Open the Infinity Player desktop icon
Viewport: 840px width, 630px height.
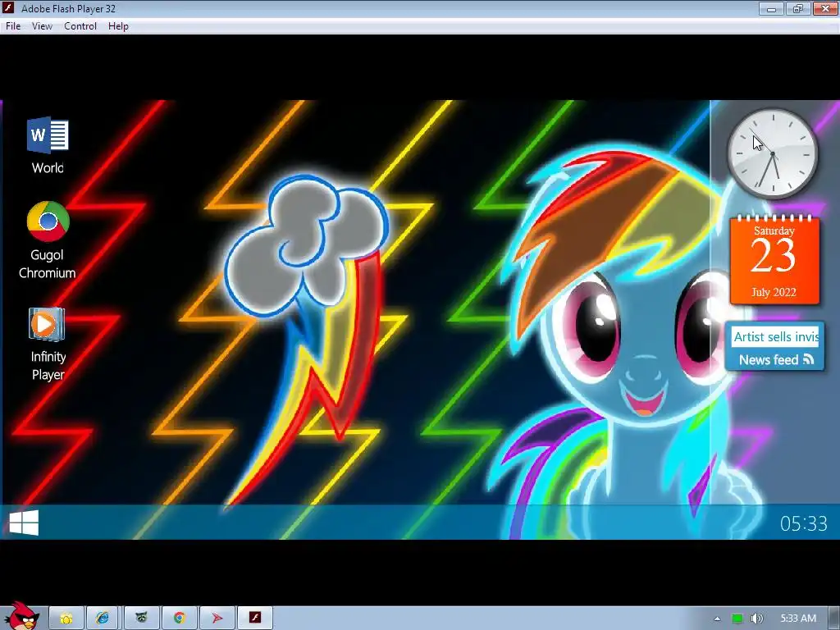tap(48, 344)
